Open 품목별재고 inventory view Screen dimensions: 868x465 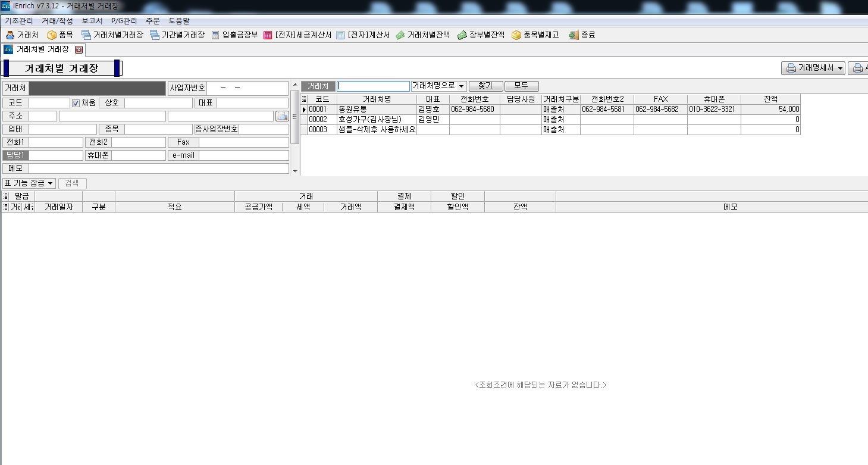pyautogui.click(x=516, y=35)
